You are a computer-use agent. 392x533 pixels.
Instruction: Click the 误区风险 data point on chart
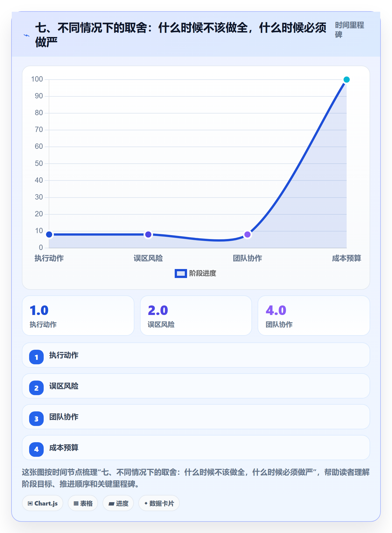click(x=148, y=235)
